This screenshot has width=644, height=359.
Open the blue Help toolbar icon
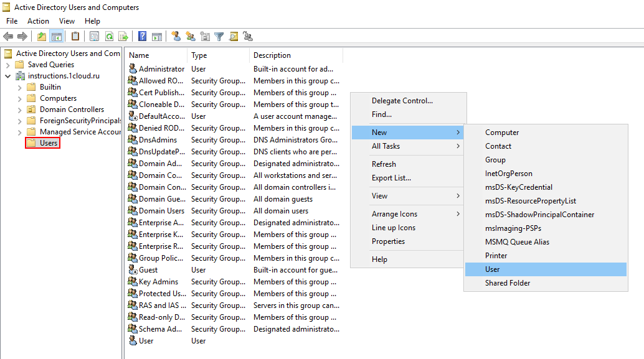(143, 36)
